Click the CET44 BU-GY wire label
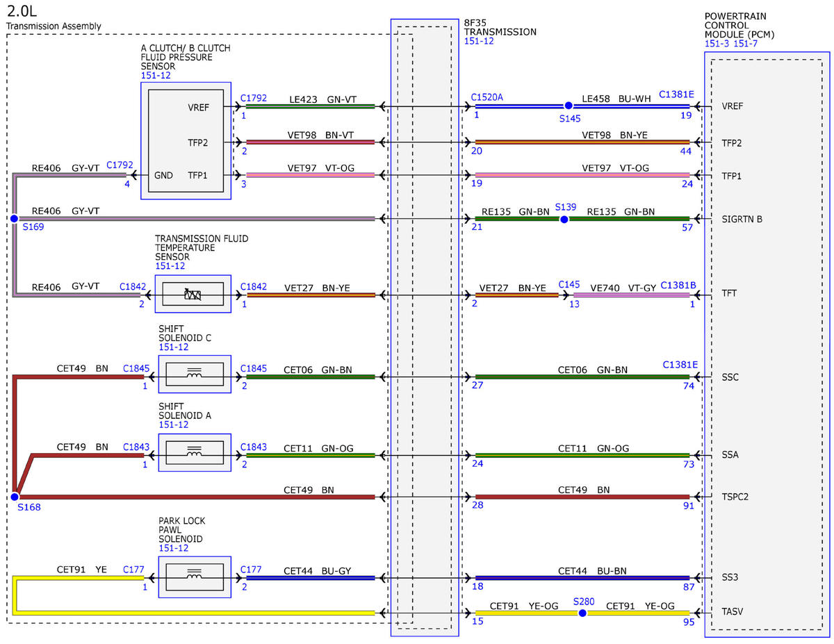 pos(317,571)
